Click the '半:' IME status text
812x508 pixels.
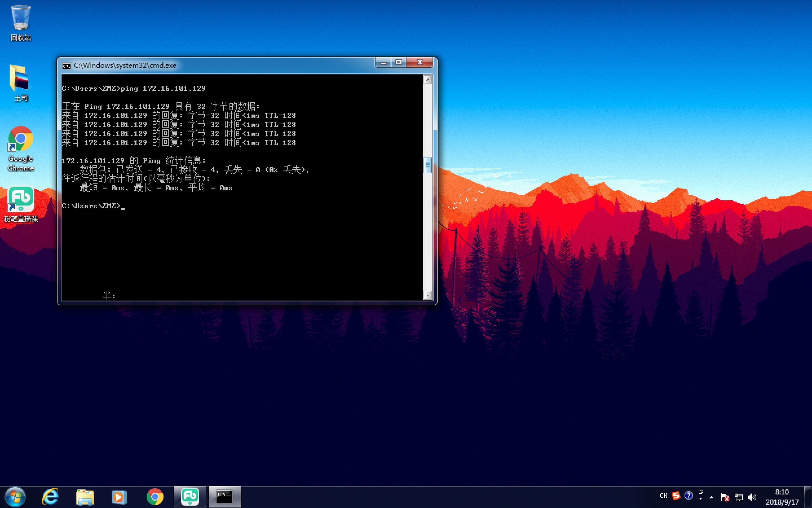point(109,296)
